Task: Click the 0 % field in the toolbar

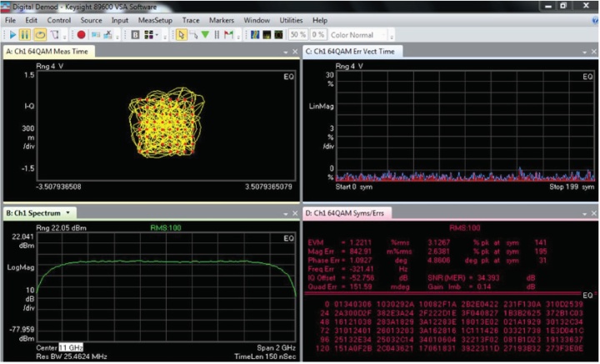Action: click(x=318, y=35)
